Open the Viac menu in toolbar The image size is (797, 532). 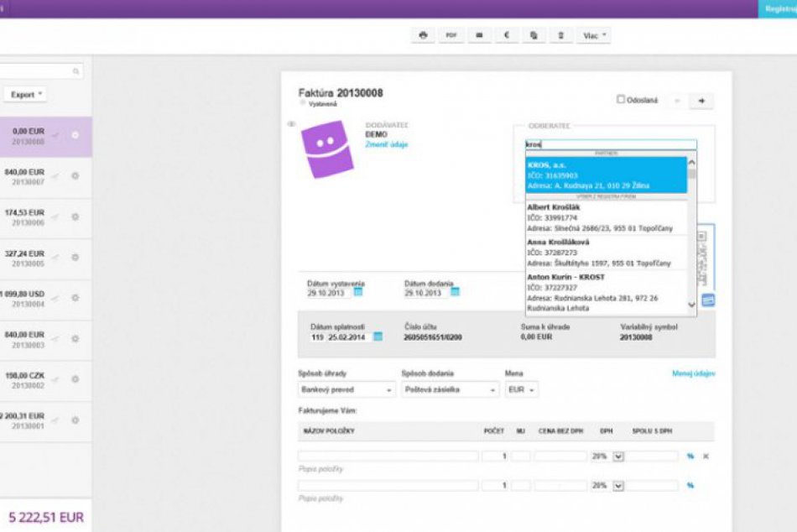point(594,35)
